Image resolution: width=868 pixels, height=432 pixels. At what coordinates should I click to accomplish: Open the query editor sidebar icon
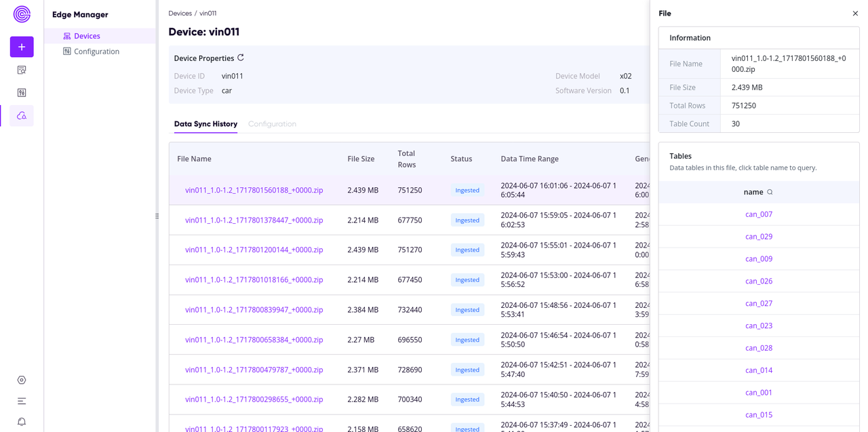(x=22, y=70)
